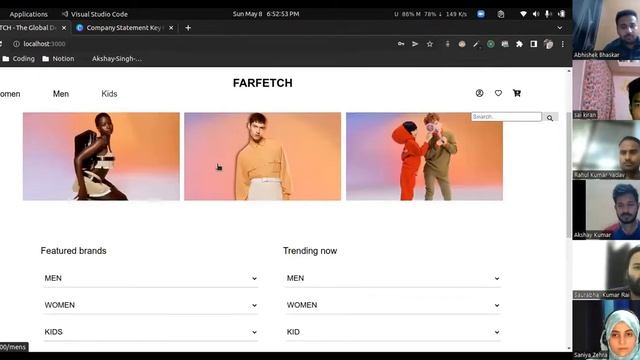Image resolution: width=640 pixels, height=360 pixels.
Task: Select Akshay Kumar's video tile
Action: 606,210
